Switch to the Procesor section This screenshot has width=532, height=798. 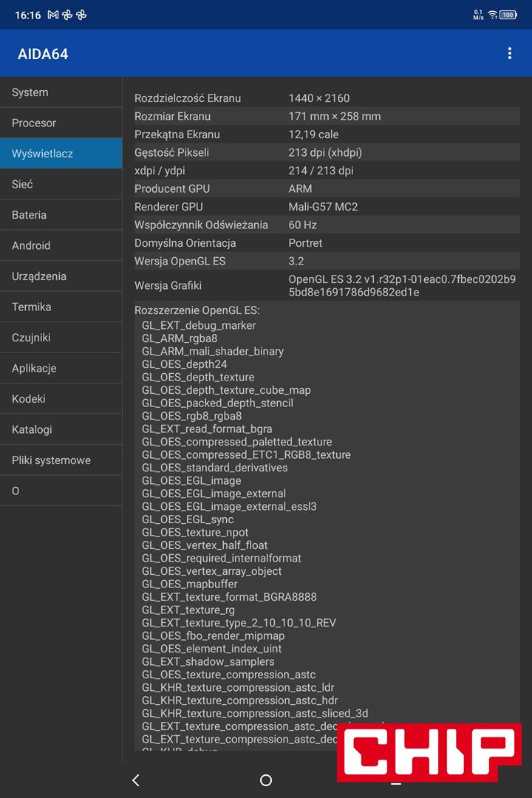coord(61,123)
